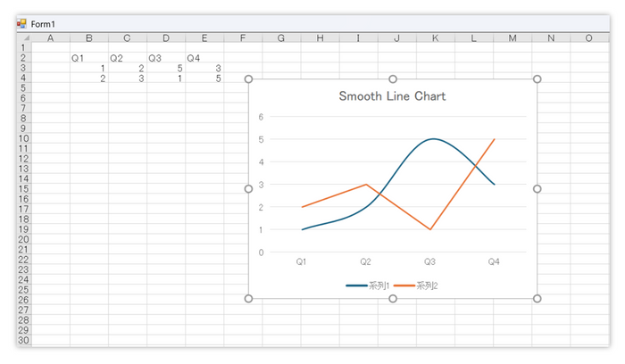Viewport: 625px width, 364px height.
Task: Click the chart's top-center resize handle
Action: pyautogui.click(x=393, y=79)
